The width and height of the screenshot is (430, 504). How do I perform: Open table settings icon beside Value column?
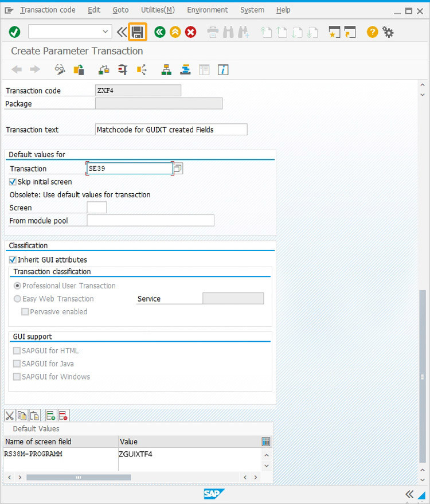(266, 442)
